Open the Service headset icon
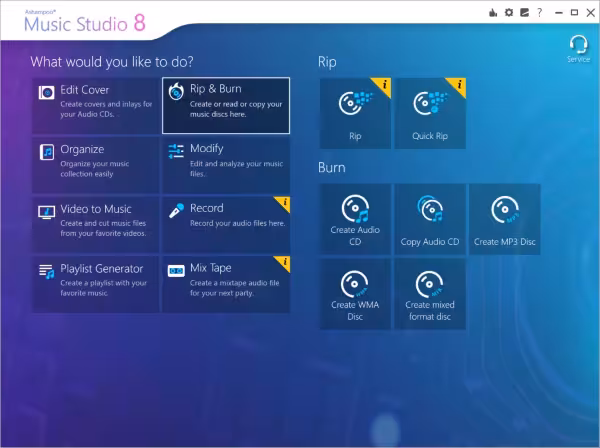600x448 pixels. click(578, 49)
